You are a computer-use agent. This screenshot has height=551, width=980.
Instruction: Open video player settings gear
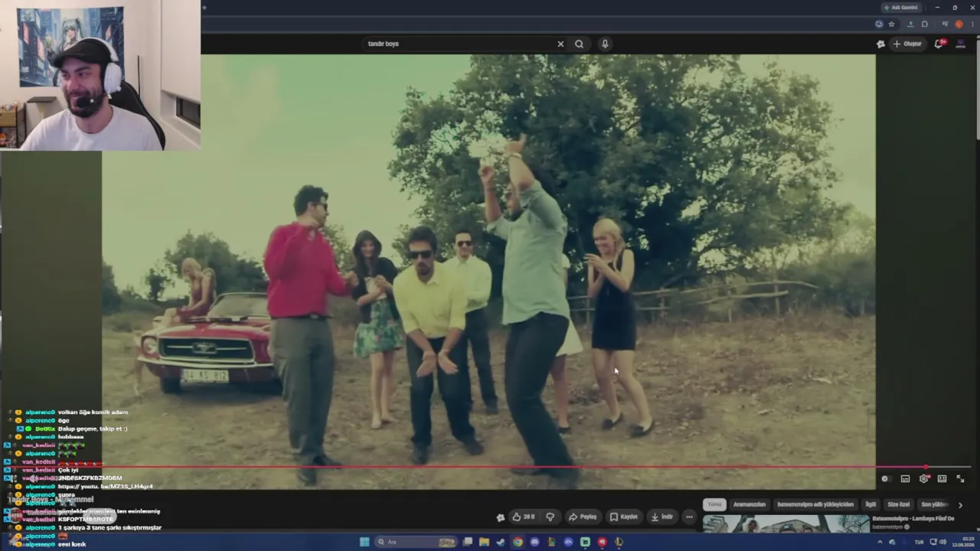(924, 479)
